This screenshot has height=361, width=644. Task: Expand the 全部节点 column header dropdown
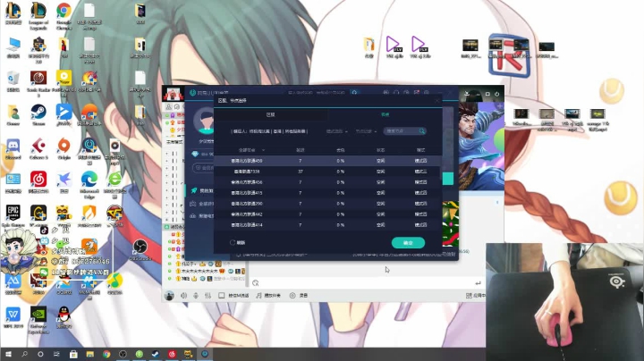click(x=251, y=150)
